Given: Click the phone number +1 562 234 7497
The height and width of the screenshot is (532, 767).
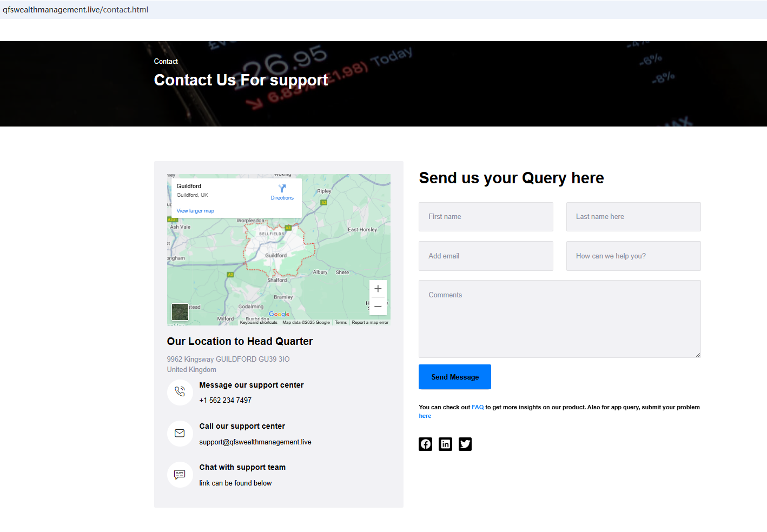Looking at the screenshot, I should point(225,401).
